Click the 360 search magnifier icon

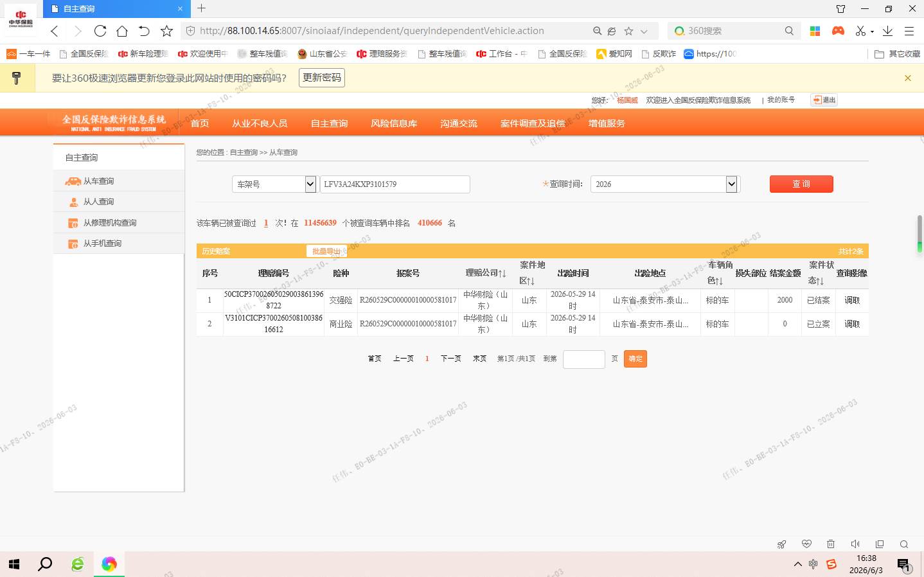(x=789, y=31)
